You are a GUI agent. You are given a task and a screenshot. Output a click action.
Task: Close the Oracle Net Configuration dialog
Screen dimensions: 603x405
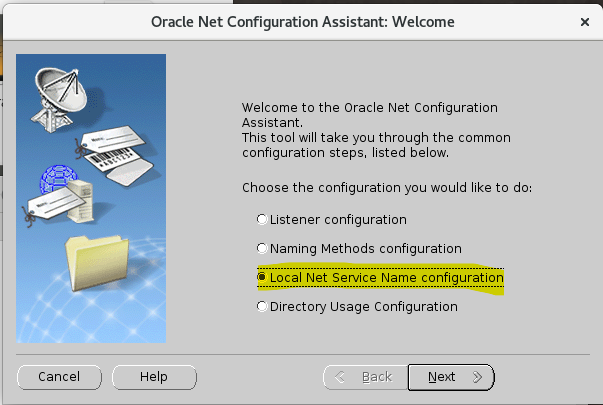click(585, 22)
